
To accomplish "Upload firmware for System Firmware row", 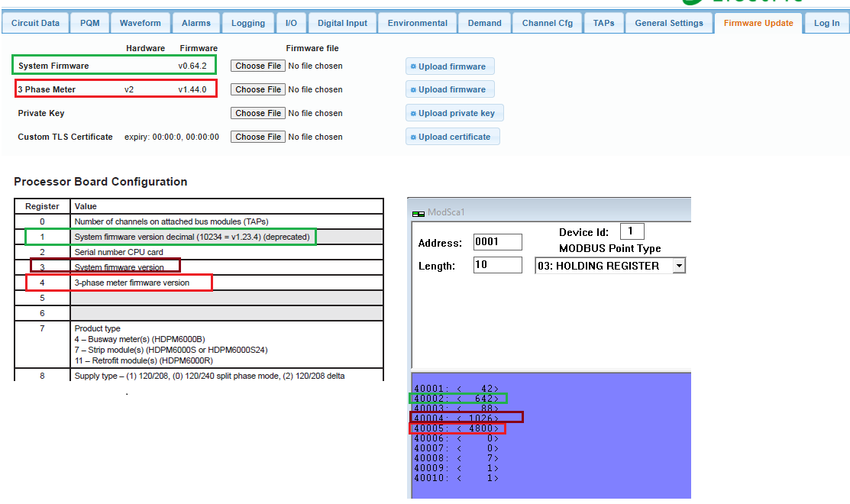I will point(450,66).
